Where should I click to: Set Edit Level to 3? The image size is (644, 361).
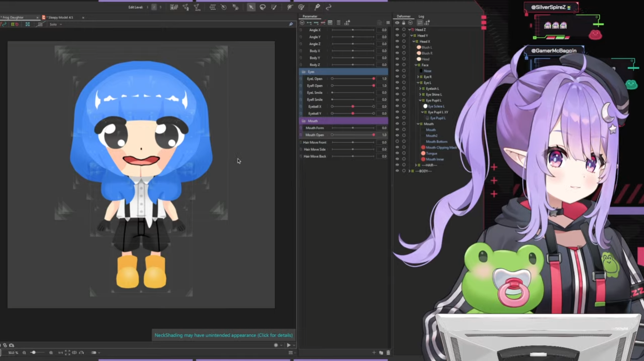[160, 7]
